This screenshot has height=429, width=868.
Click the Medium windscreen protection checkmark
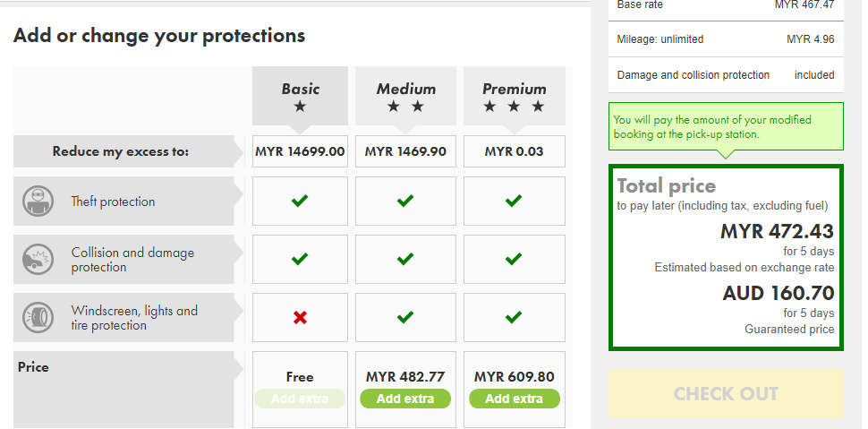click(405, 317)
